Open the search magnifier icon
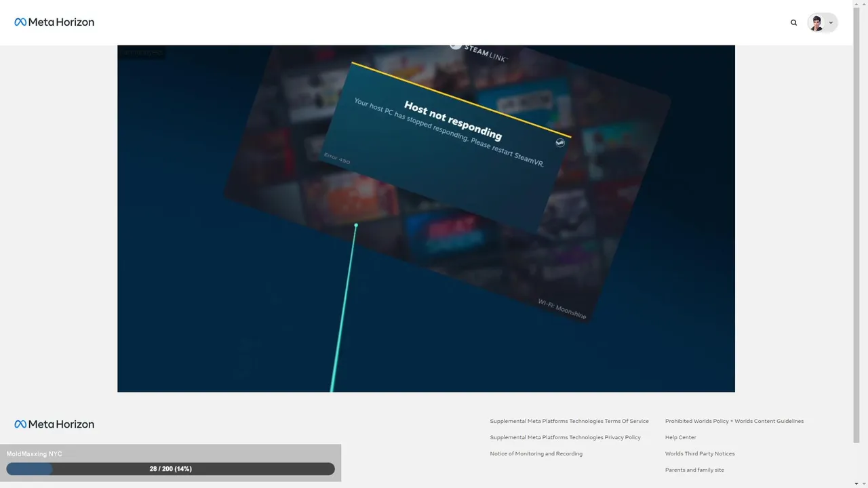The width and height of the screenshot is (868, 488). (793, 22)
